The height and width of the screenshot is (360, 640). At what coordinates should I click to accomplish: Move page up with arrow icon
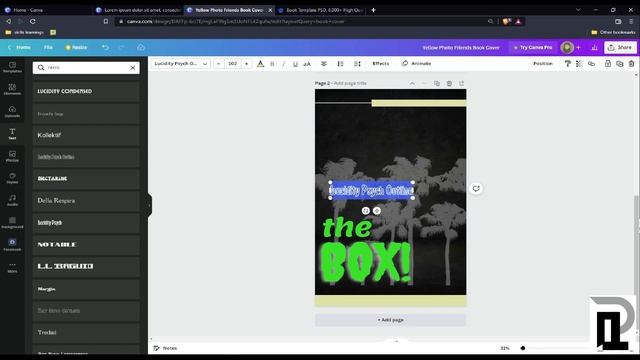412,83
